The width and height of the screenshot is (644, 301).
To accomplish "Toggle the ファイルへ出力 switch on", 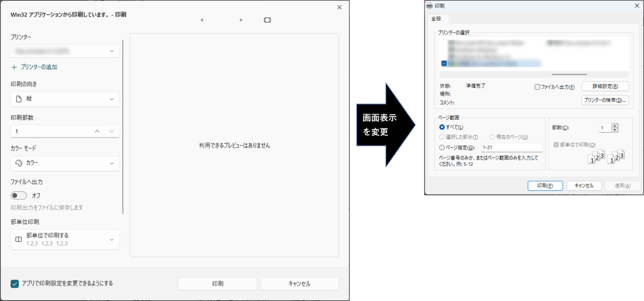I will [19, 196].
